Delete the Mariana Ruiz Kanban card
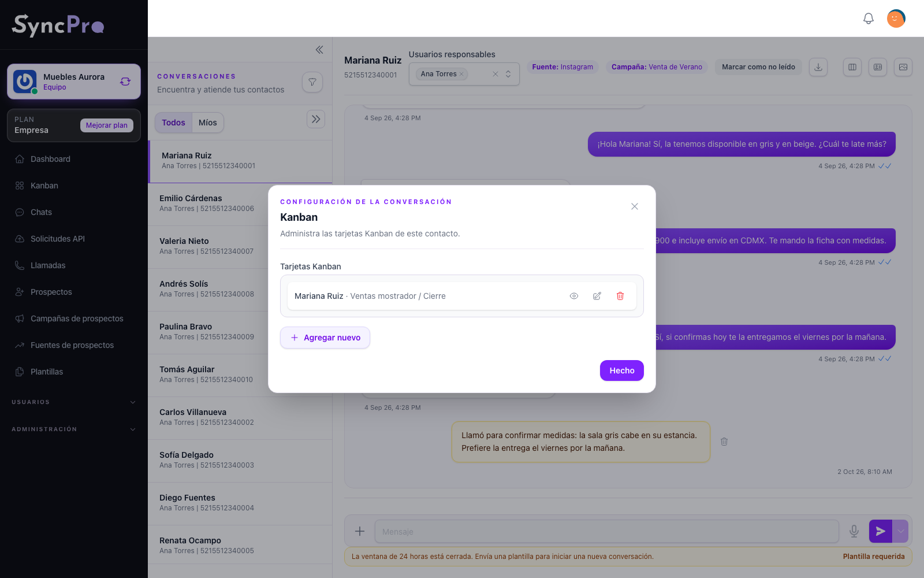This screenshot has width=924, height=578. click(x=620, y=296)
